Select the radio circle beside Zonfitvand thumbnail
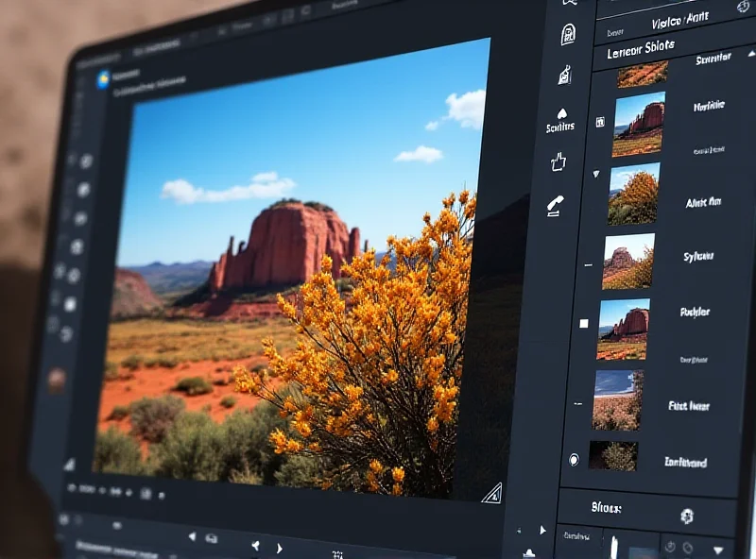The width and height of the screenshot is (756, 559). pyautogui.click(x=574, y=460)
